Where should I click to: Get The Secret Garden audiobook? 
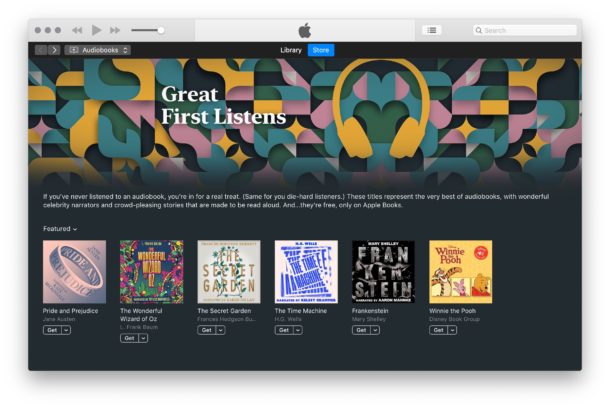pyautogui.click(x=207, y=330)
